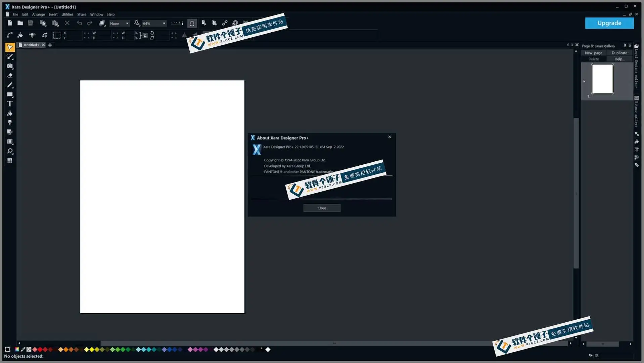Open the Window menu
The height and width of the screenshot is (363, 644).
[97, 14]
